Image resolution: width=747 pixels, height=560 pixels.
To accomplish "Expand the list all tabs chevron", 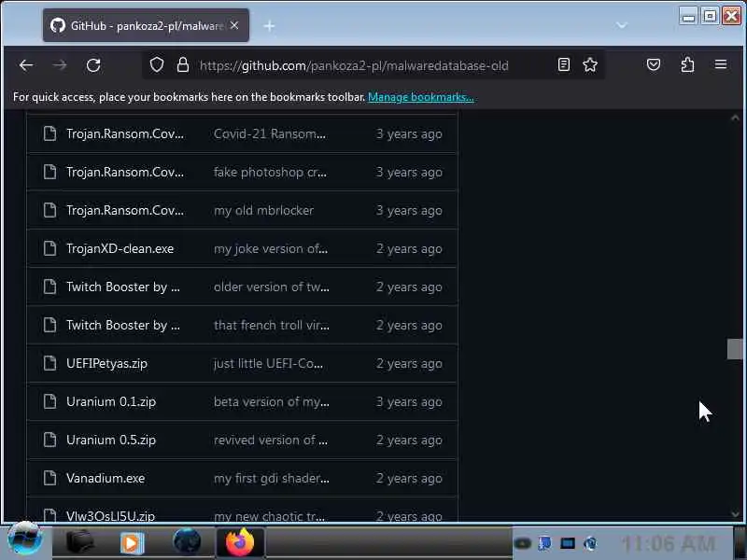I will click(622, 25).
